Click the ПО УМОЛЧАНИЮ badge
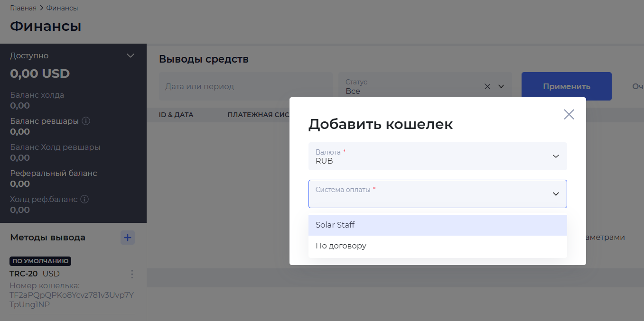Screen dimensions: 644x321 coord(40,261)
